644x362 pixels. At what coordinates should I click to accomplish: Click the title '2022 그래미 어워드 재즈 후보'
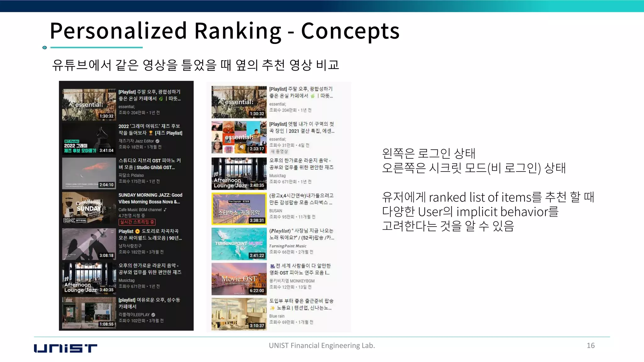pos(150,129)
